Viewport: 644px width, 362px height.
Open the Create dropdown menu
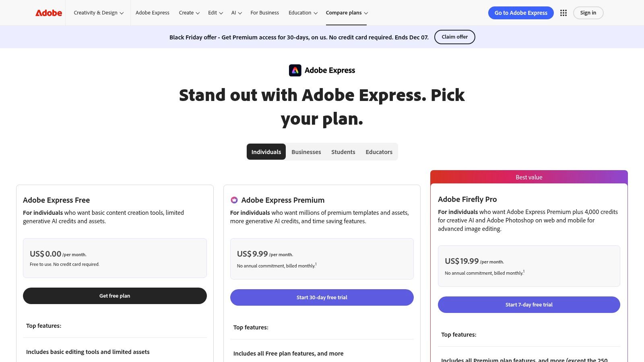[x=189, y=12]
